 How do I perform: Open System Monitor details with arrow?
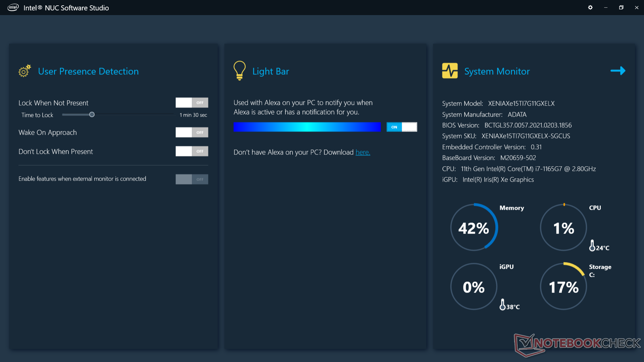[618, 71]
